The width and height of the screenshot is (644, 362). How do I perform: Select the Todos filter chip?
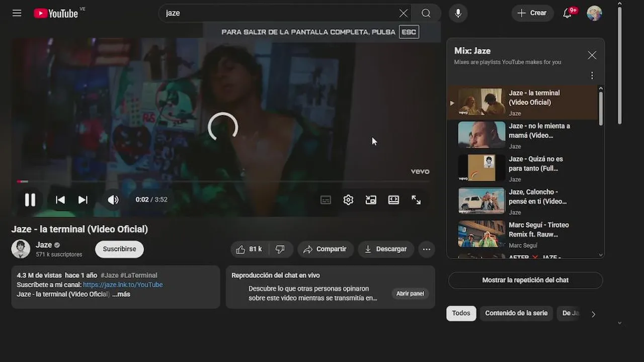(461, 313)
